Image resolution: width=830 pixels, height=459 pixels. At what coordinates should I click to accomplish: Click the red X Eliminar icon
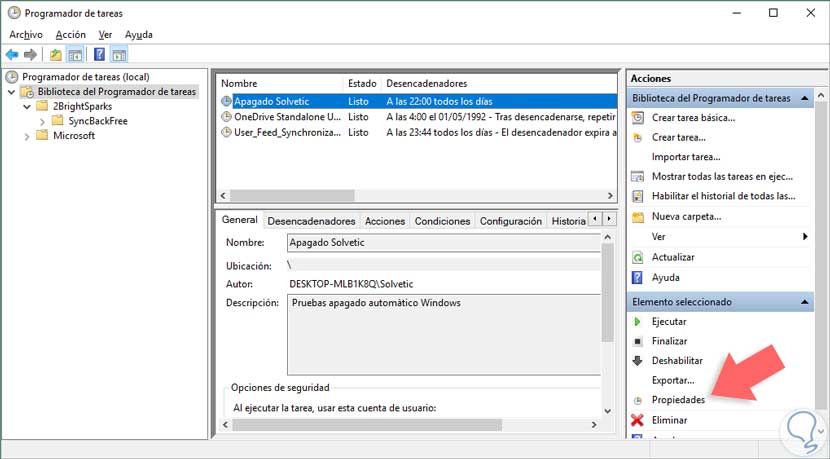click(x=637, y=420)
